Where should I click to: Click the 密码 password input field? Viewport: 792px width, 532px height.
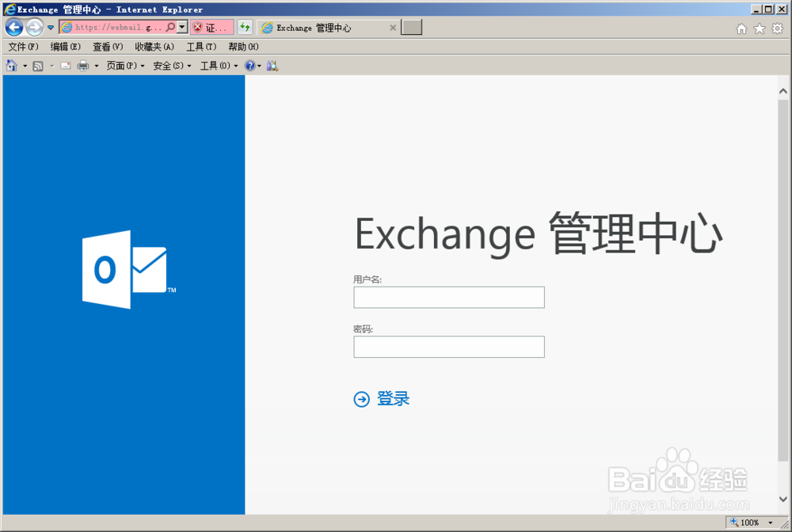point(449,347)
